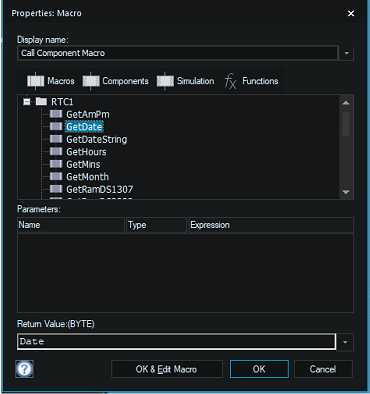Screen dimensions: 370x394
Task: Open the Return Value dropdown arrow
Action: tap(345, 342)
